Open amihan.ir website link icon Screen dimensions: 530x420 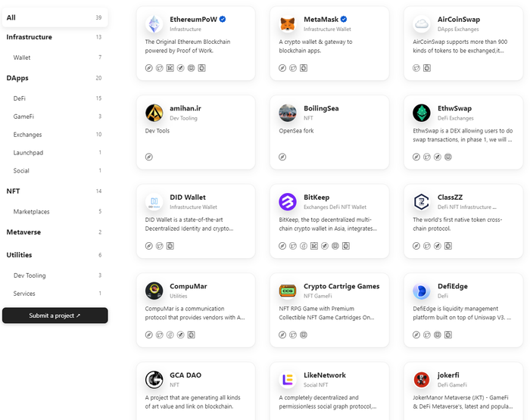[x=148, y=157]
